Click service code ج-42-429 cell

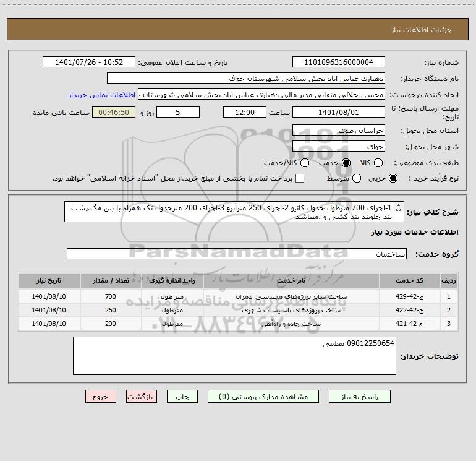pos(409,296)
